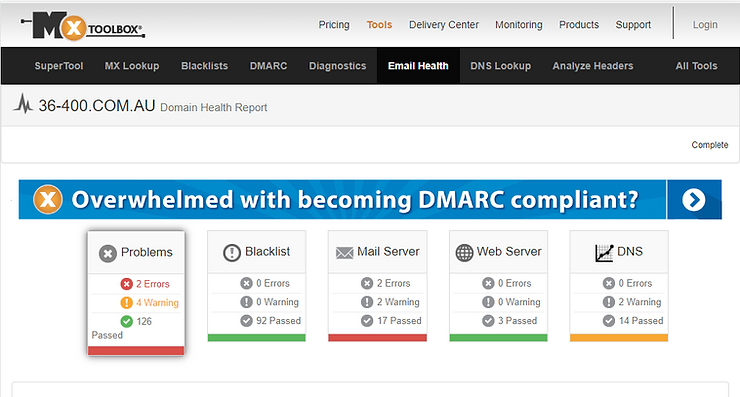
Task: Click the Tools menu item
Action: click(x=379, y=25)
